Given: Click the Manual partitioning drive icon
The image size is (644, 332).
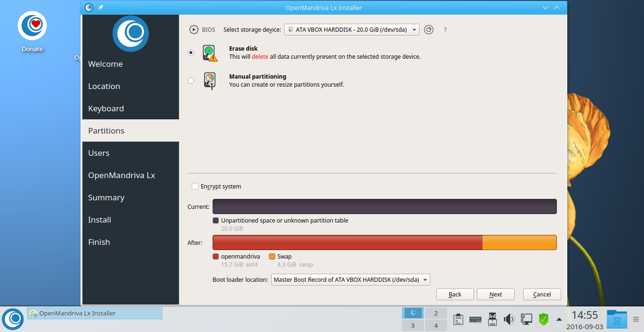Looking at the screenshot, I should tap(210, 81).
